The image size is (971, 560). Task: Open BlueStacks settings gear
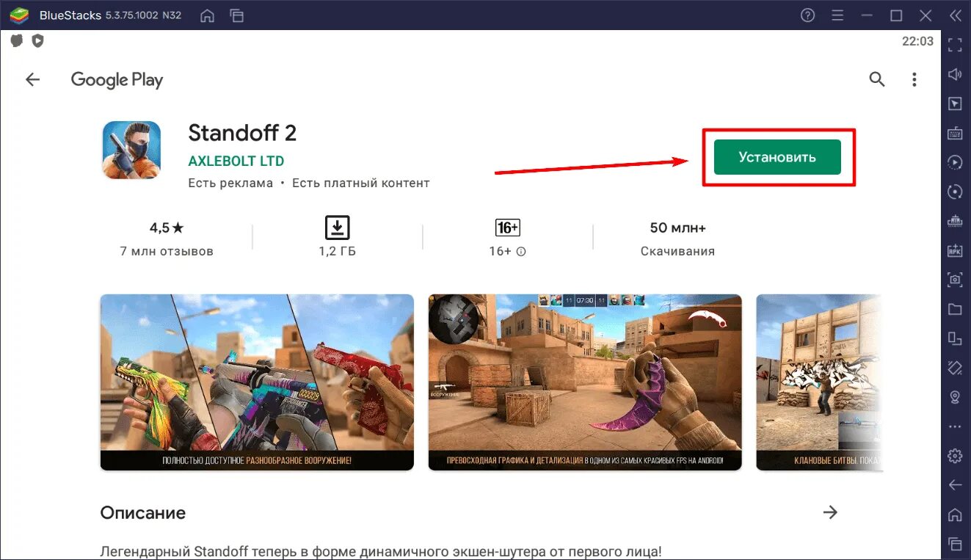point(955,456)
